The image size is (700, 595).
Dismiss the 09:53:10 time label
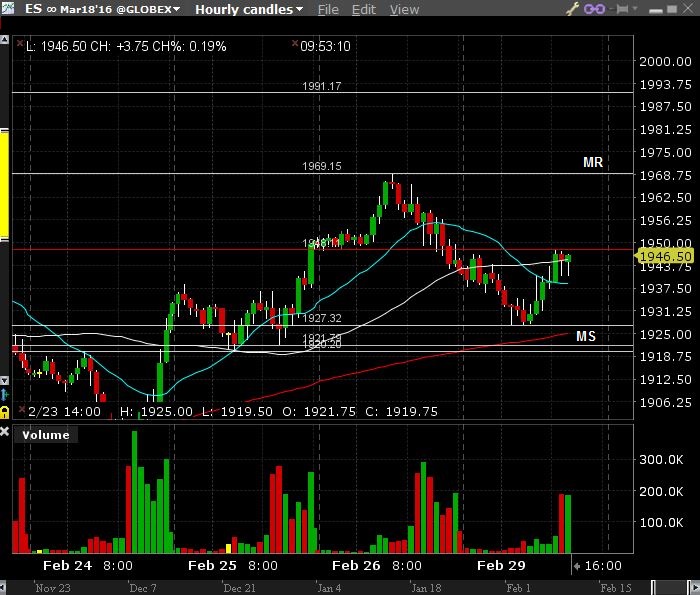tap(294, 46)
